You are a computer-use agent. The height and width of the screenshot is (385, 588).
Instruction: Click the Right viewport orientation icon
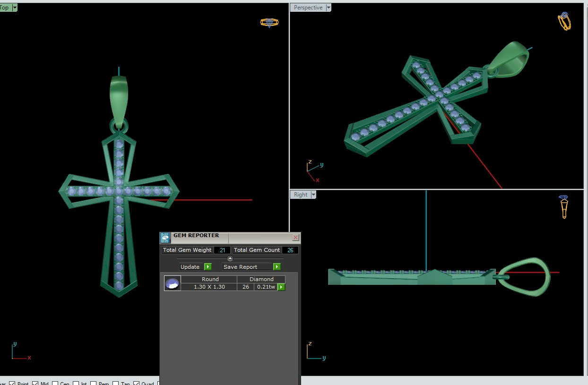563,207
